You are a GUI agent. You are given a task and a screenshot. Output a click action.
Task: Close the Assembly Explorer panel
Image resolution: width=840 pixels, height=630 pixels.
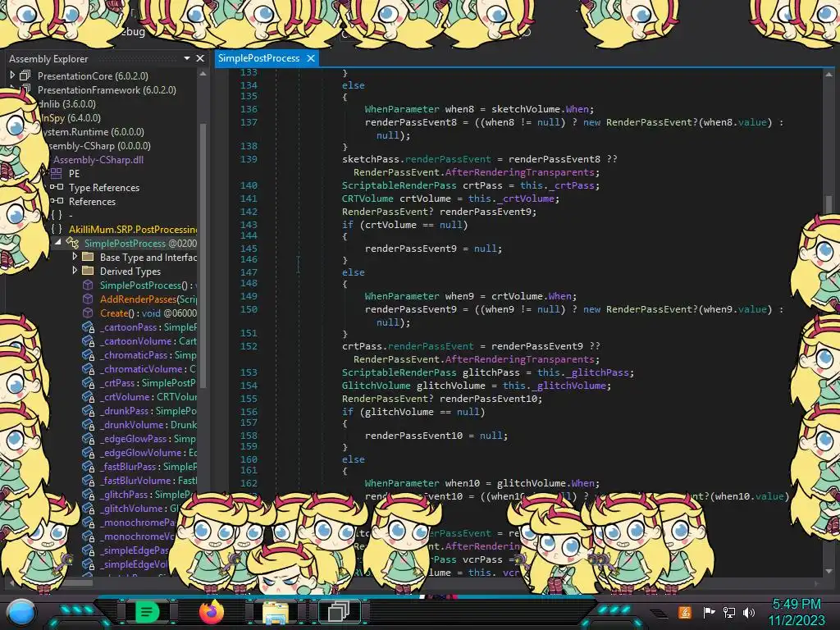(x=200, y=58)
